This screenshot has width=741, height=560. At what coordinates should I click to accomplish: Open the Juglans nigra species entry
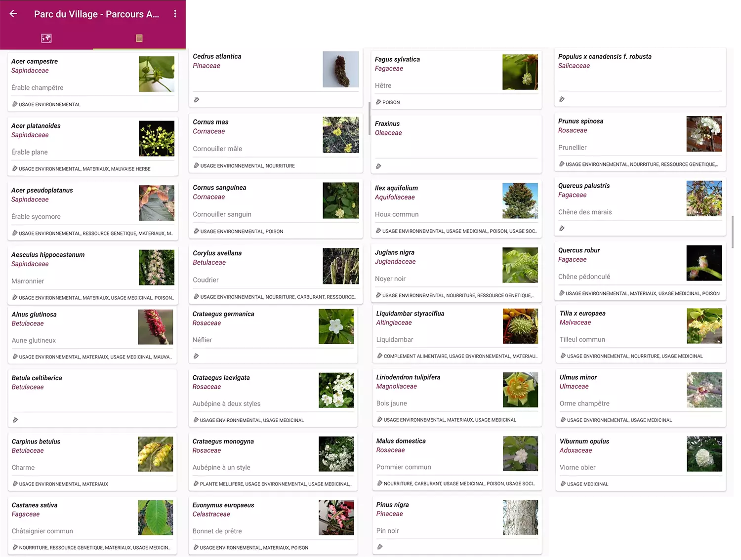pyautogui.click(x=394, y=252)
